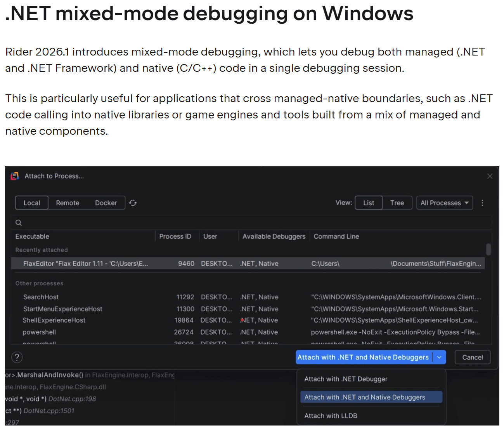Close the Attach to Process dialog

pos(490,176)
